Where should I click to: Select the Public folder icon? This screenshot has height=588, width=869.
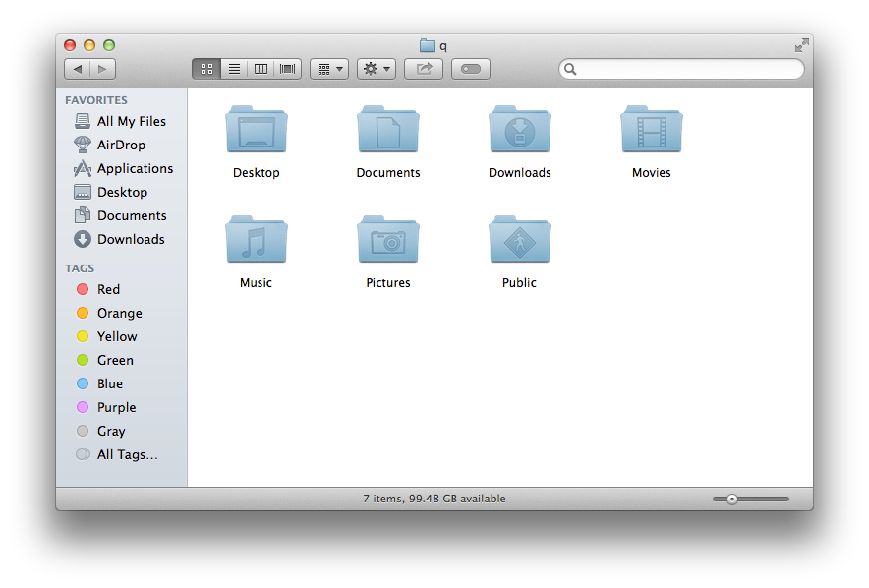tap(520, 239)
